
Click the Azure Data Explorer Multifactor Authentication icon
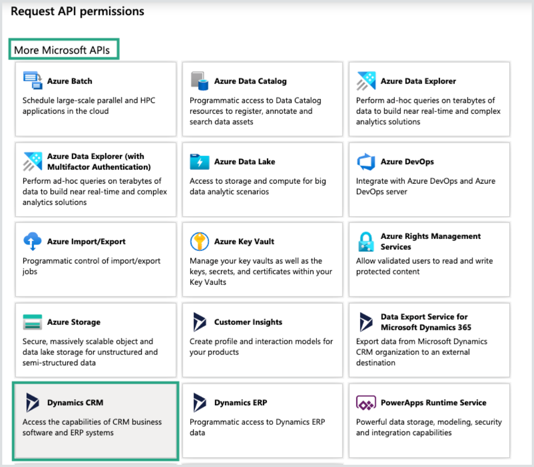point(33,161)
